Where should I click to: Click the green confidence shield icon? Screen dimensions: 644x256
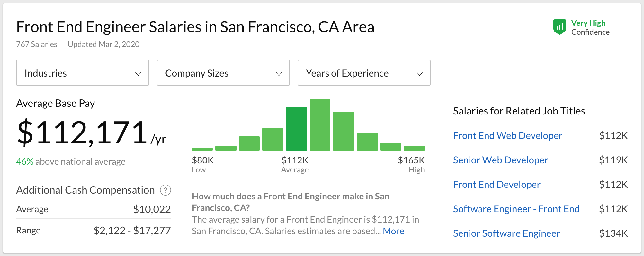coord(559,27)
